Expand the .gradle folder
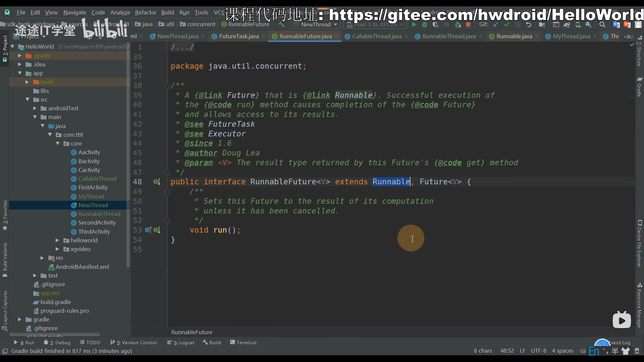 point(19,56)
